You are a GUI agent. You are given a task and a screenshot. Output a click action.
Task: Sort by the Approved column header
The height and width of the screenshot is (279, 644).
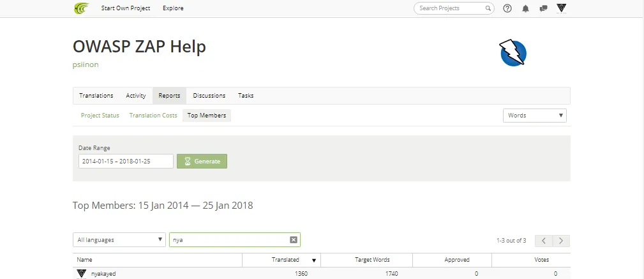(x=457, y=260)
